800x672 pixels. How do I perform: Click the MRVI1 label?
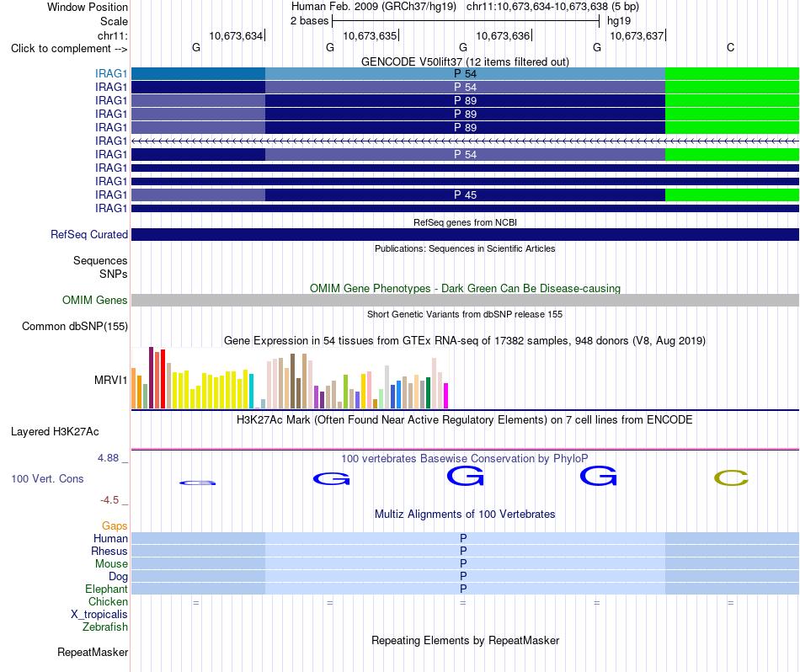110,380
